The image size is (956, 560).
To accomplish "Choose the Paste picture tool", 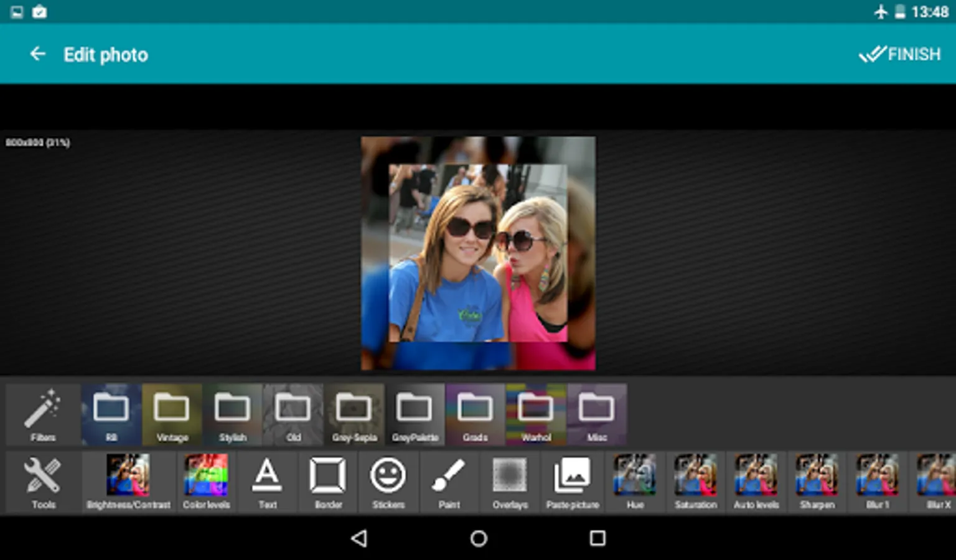I will tap(572, 482).
